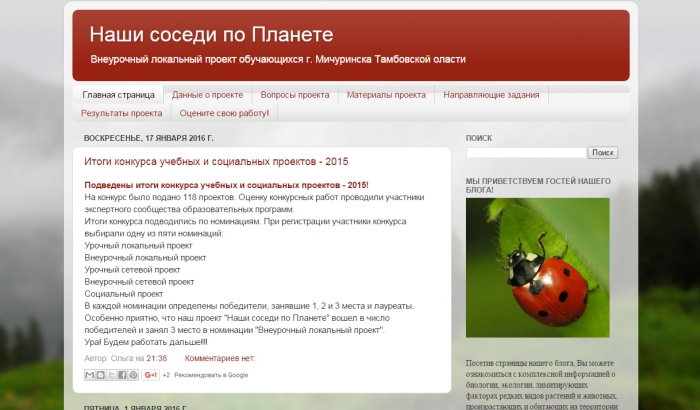Click the Поиск search button
Image resolution: width=700 pixels, height=410 pixels.
(603, 153)
